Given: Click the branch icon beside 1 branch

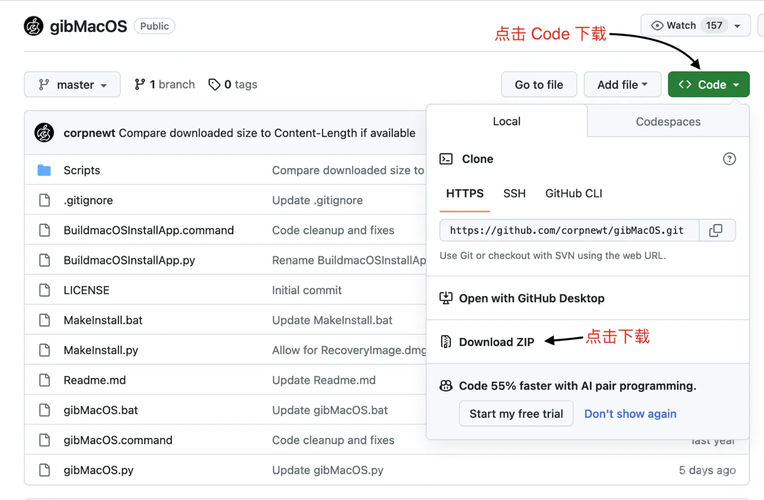Looking at the screenshot, I should coord(140,85).
